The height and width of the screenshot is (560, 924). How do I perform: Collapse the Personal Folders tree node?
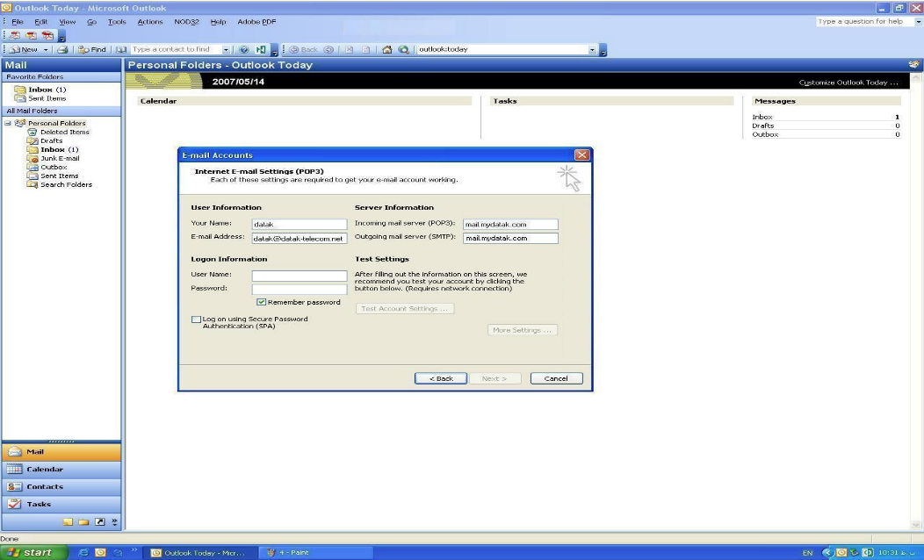[8, 123]
